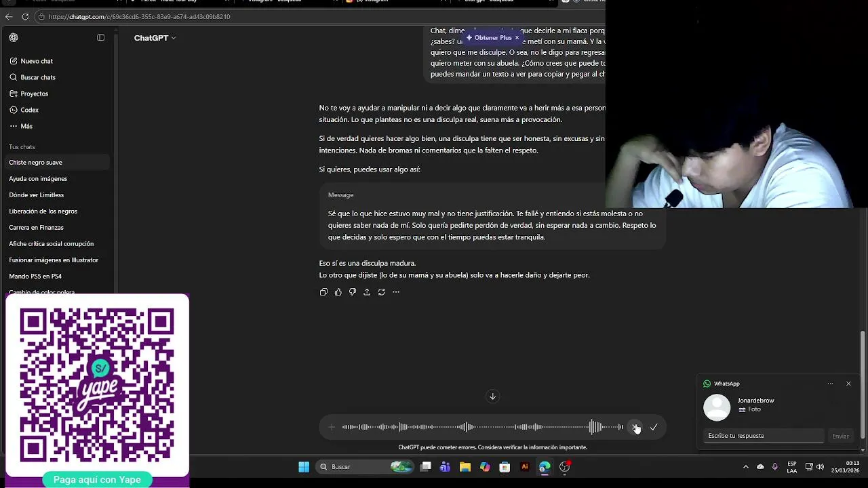868x488 pixels.
Task: Open network and volume quick settings
Action: click(814, 466)
